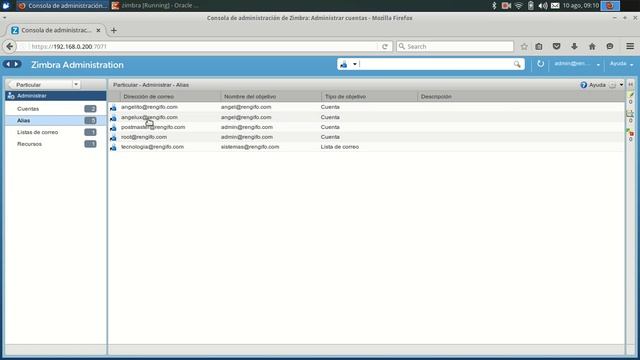Click the Firefox chat bubble icon

click(x=610, y=47)
